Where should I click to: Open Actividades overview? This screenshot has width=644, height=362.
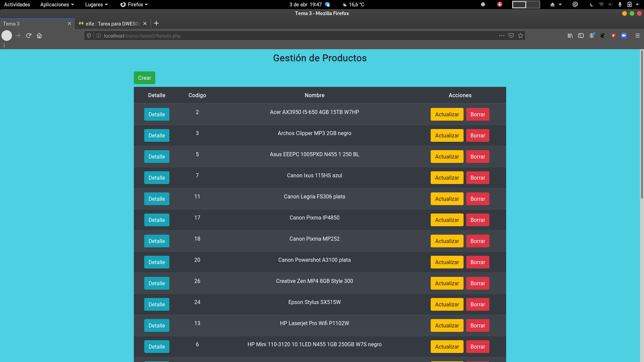(x=17, y=4)
